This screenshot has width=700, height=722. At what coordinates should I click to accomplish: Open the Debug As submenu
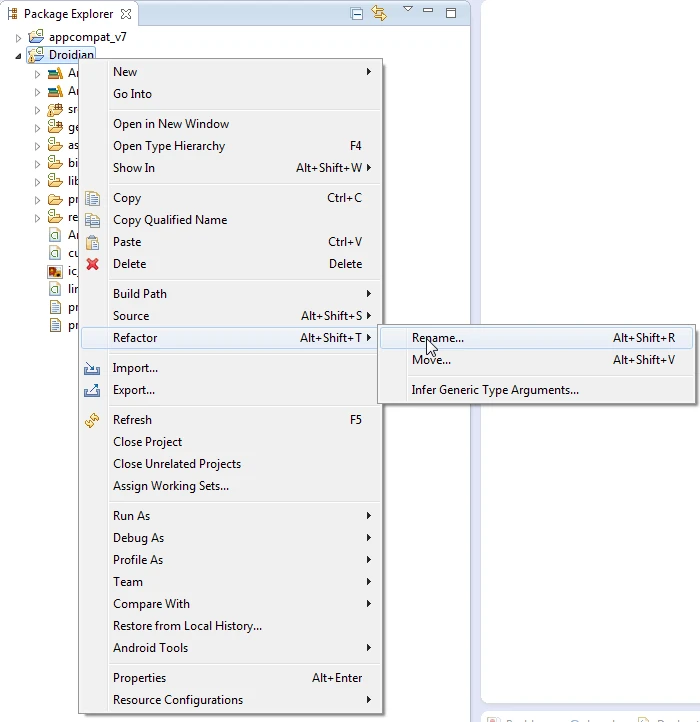[232, 538]
